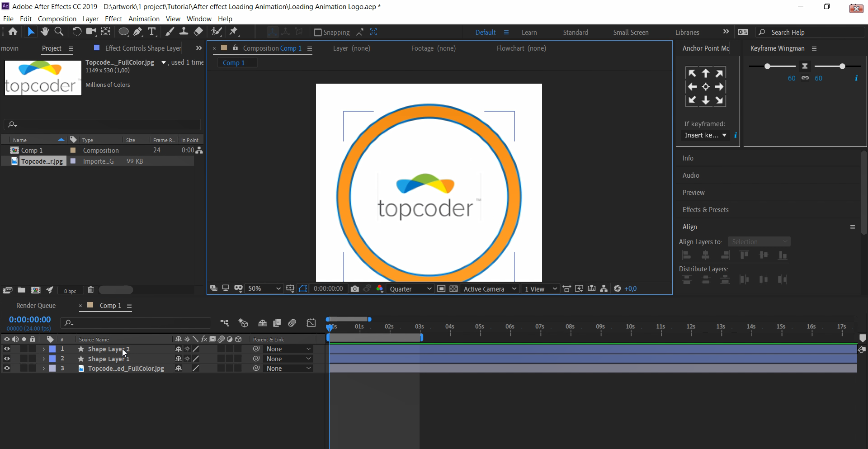This screenshot has height=449, width=868.
Task: Select the Brush tool
Action: (169, 32)
